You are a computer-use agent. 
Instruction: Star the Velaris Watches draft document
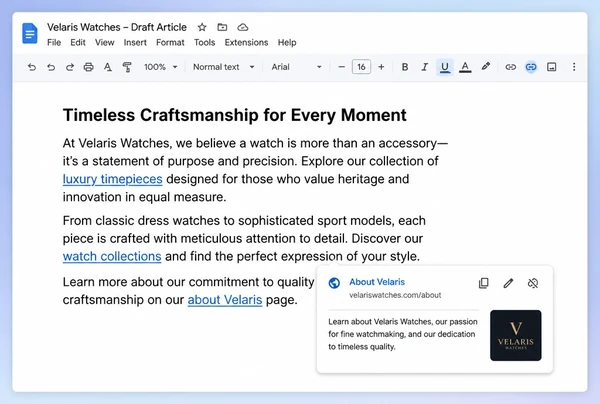(202, 27)
